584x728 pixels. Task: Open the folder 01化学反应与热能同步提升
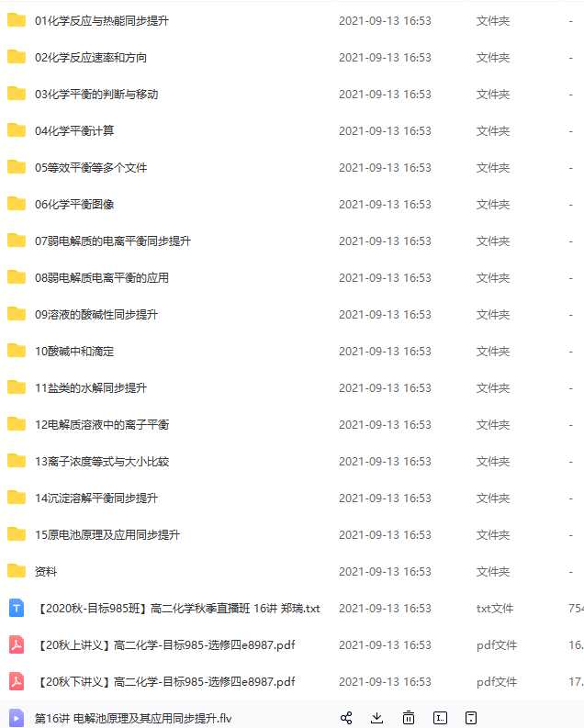click(102, 21)
